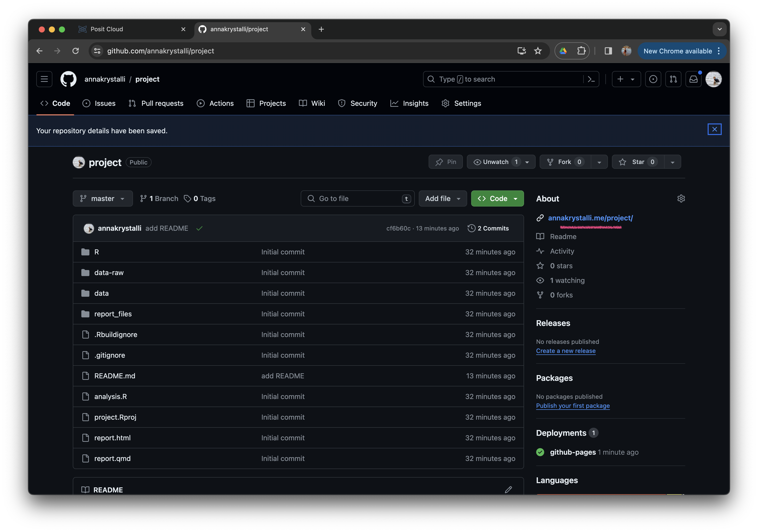This screenshot has width=758, height=532.
Task: Open the notifications inbox icon
Action: pos(693,79)
